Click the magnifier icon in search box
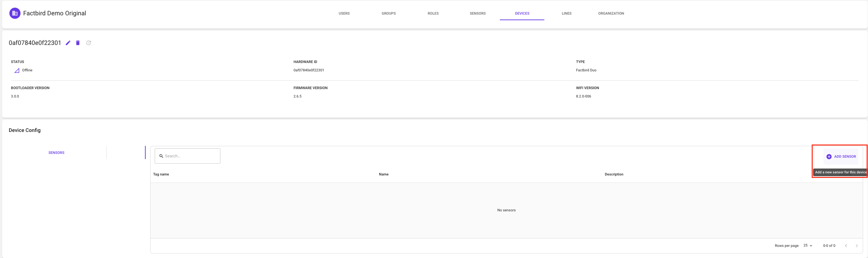The image size is (868, 258). point(161,156)
